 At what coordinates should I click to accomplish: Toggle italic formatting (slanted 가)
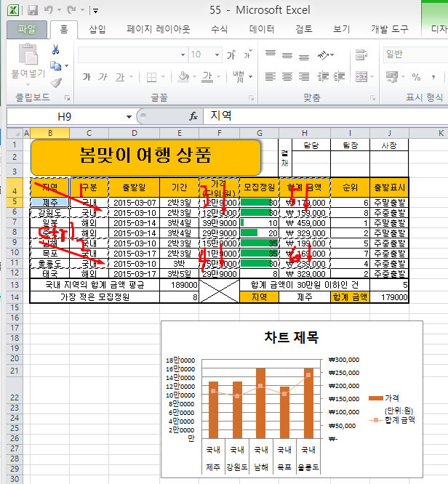click(103, 77)
